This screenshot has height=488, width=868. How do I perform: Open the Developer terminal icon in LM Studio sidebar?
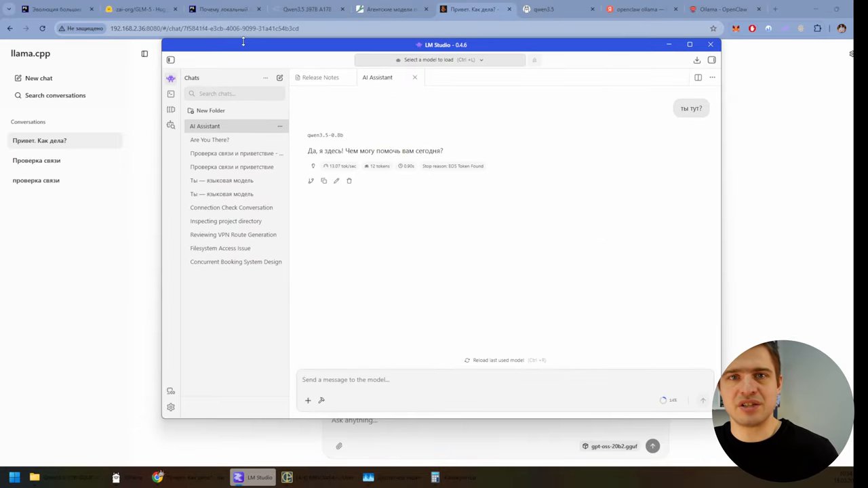pos(171,94)
